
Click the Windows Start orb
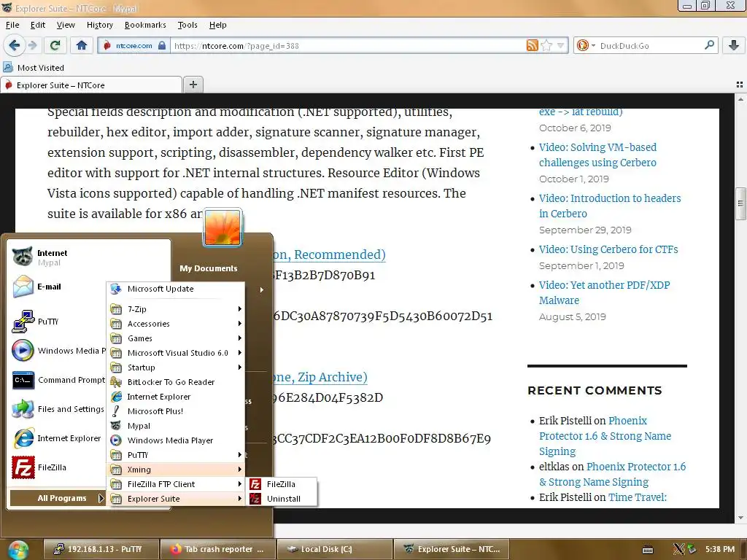tap(18, 550)
